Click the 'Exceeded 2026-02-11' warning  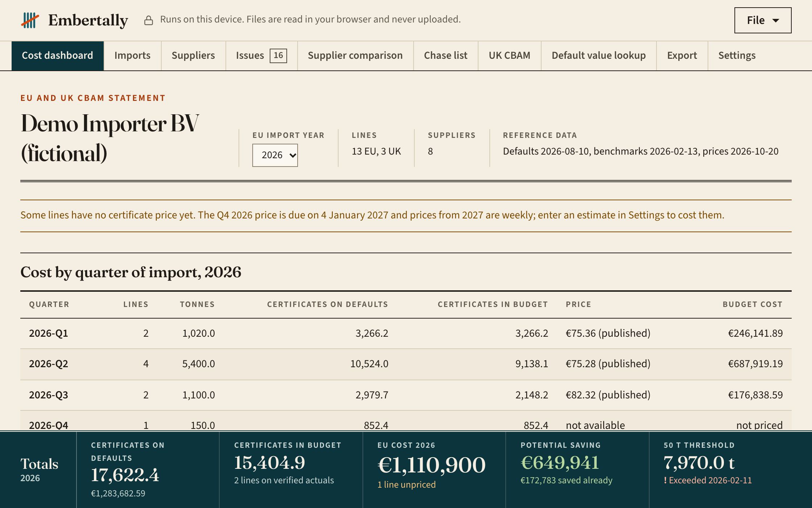point(708,480)
